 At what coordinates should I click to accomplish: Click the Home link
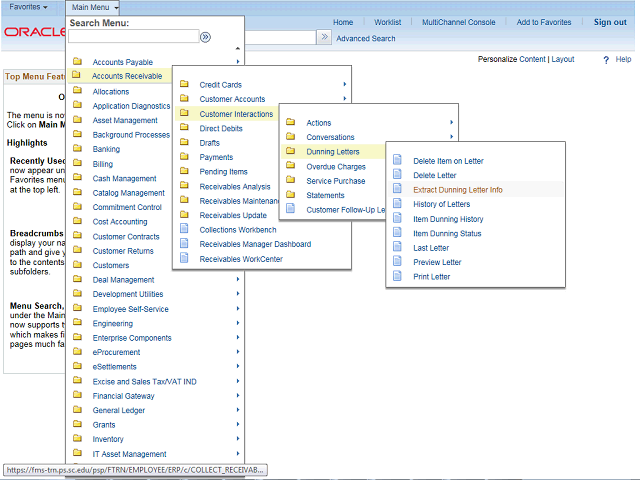pyautogui.click(x=343, y=22)
